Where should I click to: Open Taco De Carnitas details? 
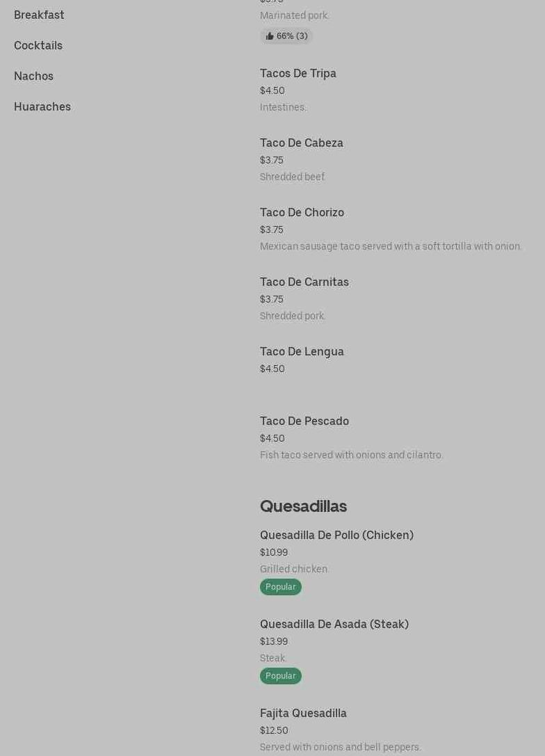click(x=304, y=282)
